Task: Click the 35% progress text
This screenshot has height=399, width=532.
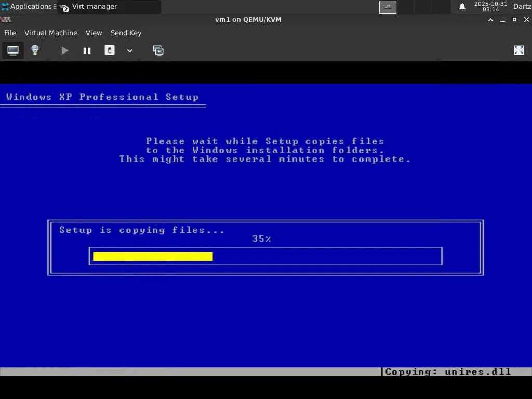Action: 262,239
